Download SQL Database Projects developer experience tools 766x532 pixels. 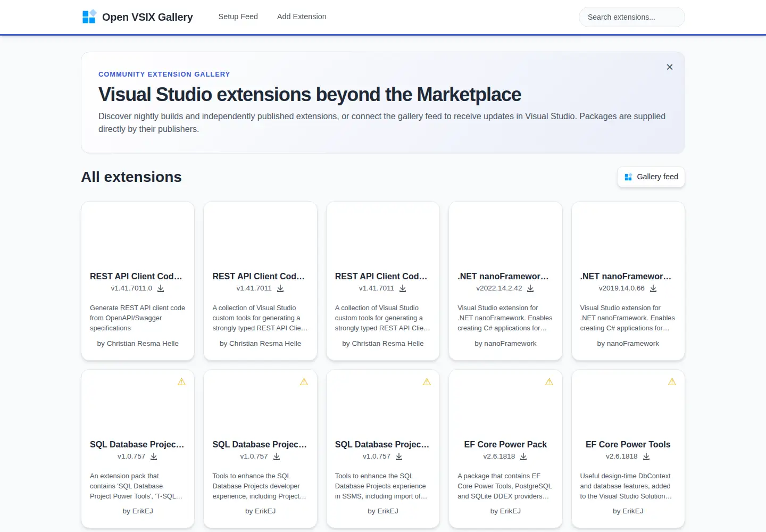point(277,456)
